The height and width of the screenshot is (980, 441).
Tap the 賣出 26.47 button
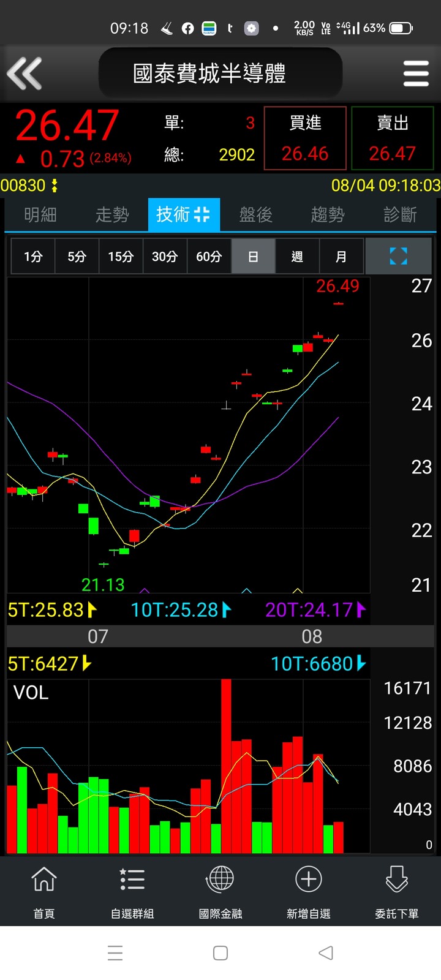pyautogui.click(x=393, y=138)
